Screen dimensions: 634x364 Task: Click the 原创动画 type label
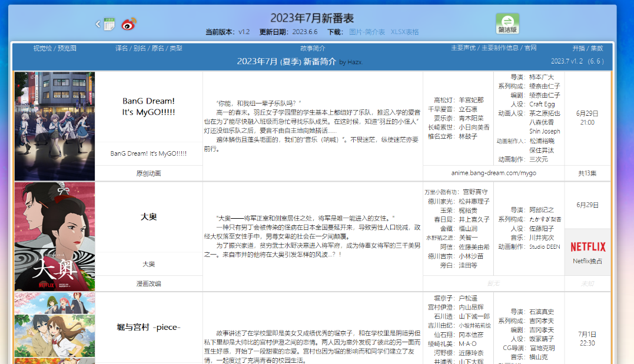(x=148, y=173)
